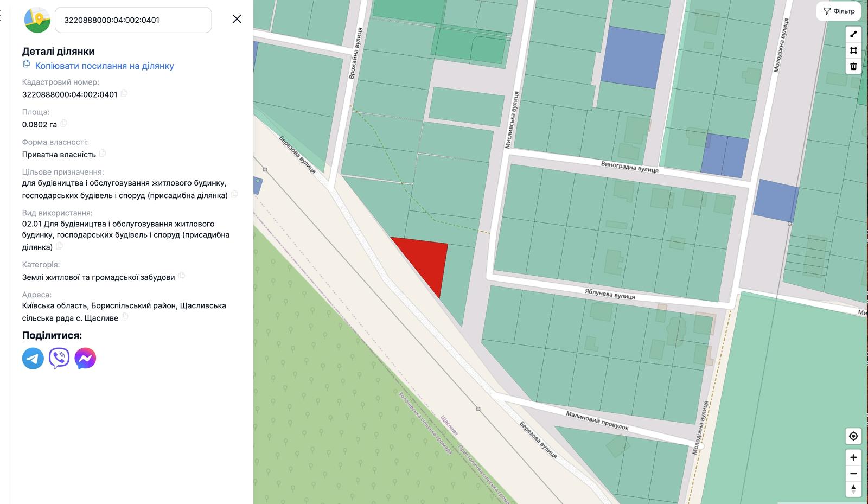Share the parcel via Messenger
The width and height of the screenshot is (868, 504).
click(x=85, y=359)
